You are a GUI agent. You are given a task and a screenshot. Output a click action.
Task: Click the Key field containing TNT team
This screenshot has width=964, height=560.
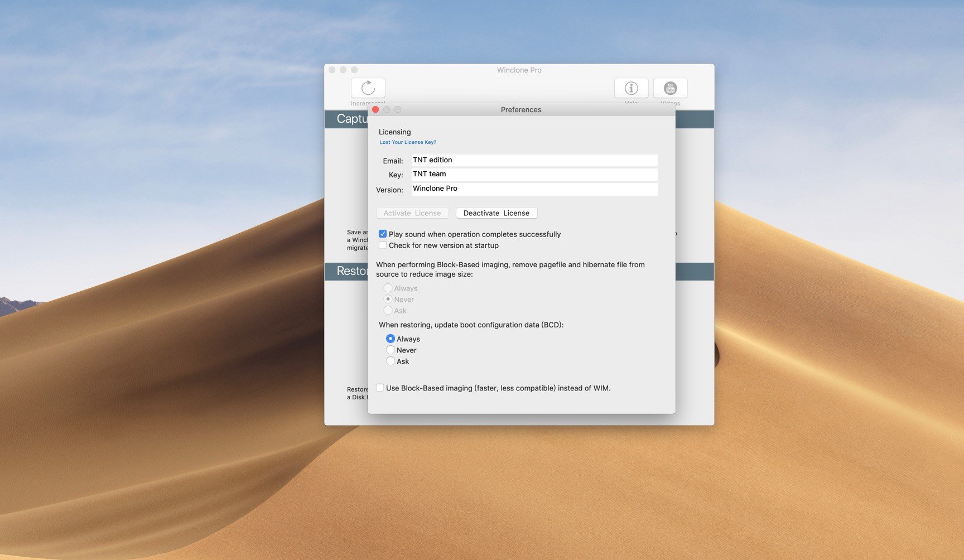coord(534,174)
